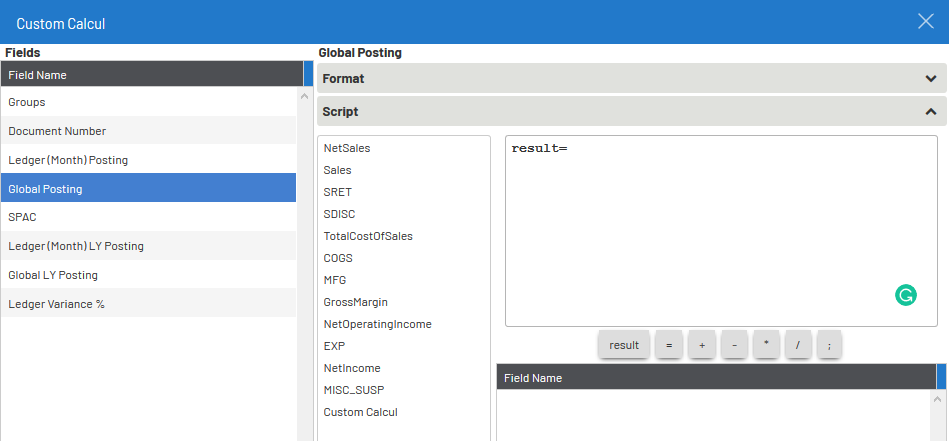Insert the plus operator
Image resolution: width=949 pixels, height=441 pixels.
pyautogui.click(x=702, y=345)
